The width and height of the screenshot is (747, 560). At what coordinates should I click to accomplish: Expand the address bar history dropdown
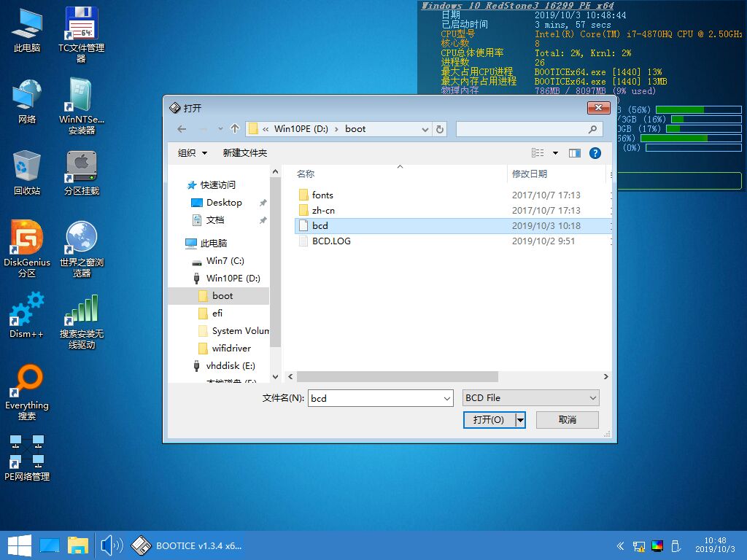(425, 130)
